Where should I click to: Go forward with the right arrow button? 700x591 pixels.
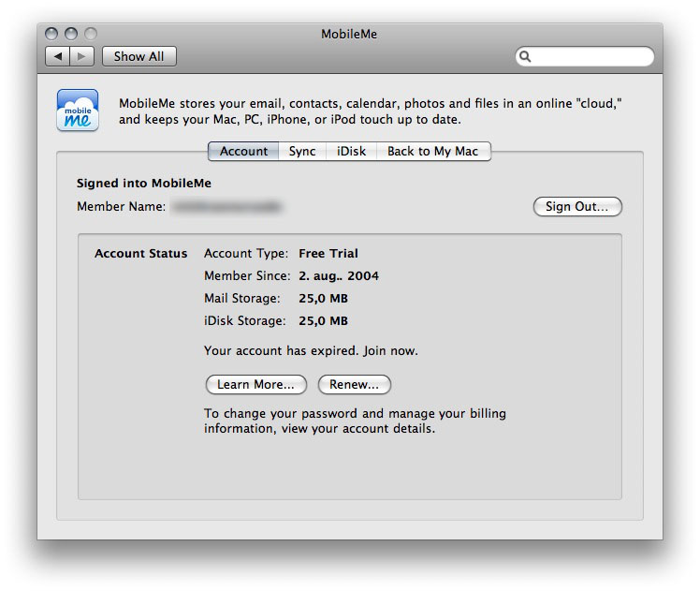coord(81,56)
